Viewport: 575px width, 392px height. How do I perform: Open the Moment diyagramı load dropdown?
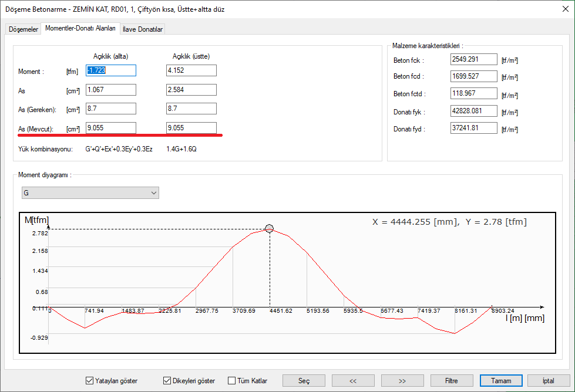pyautogui.click(x=90, y=192)
